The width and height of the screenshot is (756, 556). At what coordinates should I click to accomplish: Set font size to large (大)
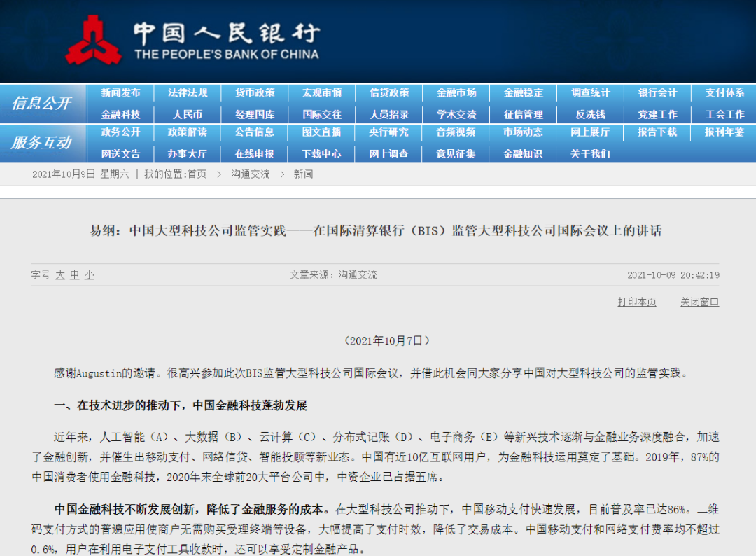[x=60, y=275]
